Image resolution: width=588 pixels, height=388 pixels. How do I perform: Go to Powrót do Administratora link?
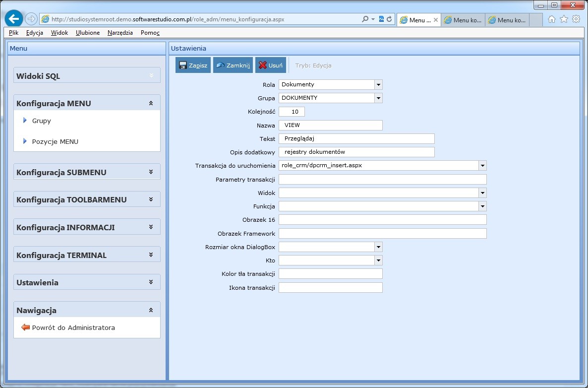click(x=73, y=327)
